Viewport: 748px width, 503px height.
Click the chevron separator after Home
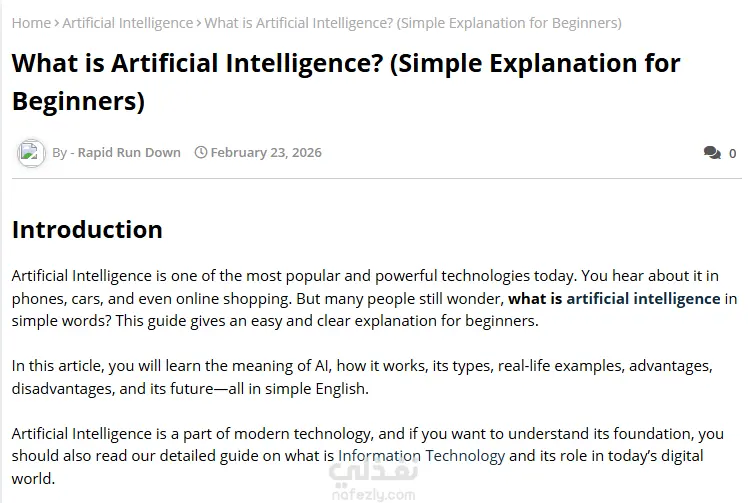(x=56, y=23)
